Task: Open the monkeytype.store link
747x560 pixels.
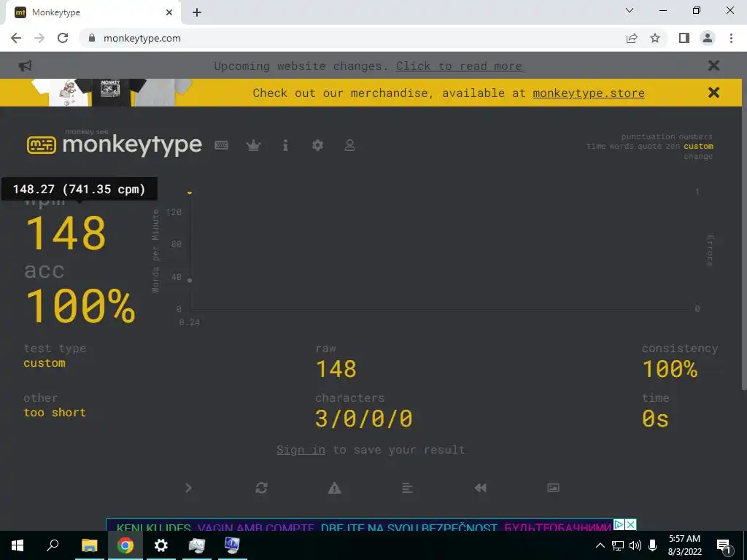Action: (x=589, y=93)
